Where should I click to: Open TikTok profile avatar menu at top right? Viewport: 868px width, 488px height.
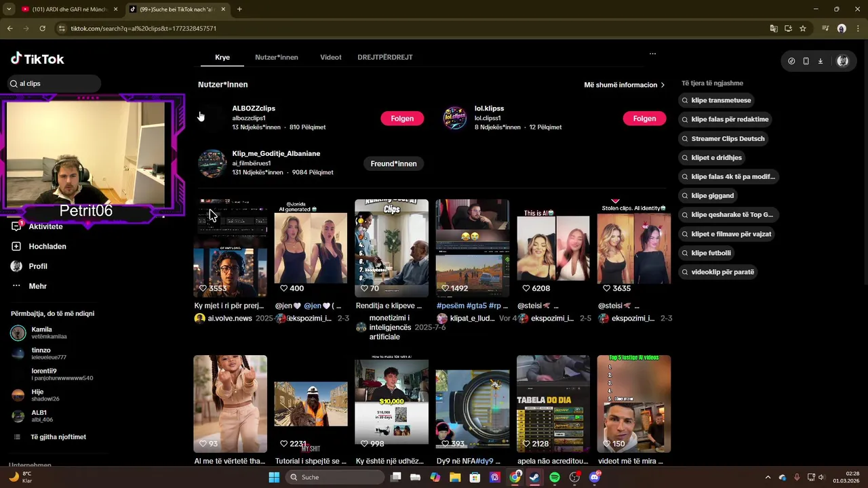pos(843,61)
